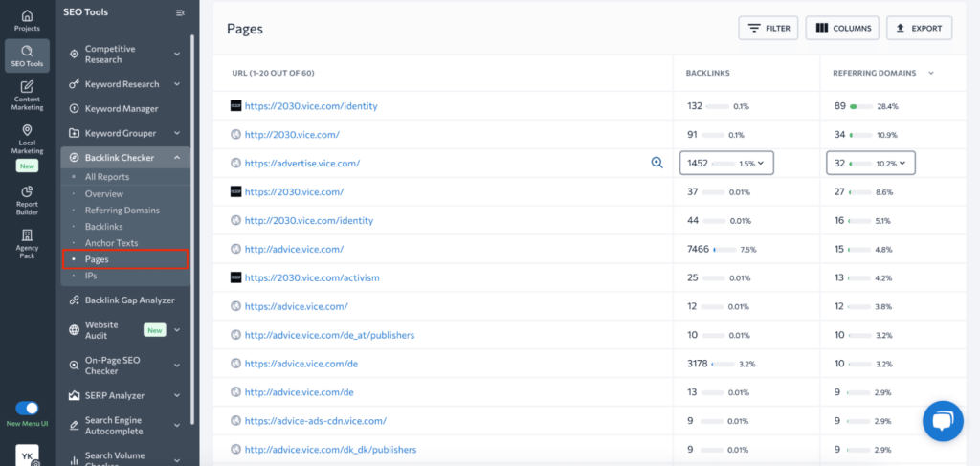
Task: Click the Columns button
Action: click(x=842, y=28)
